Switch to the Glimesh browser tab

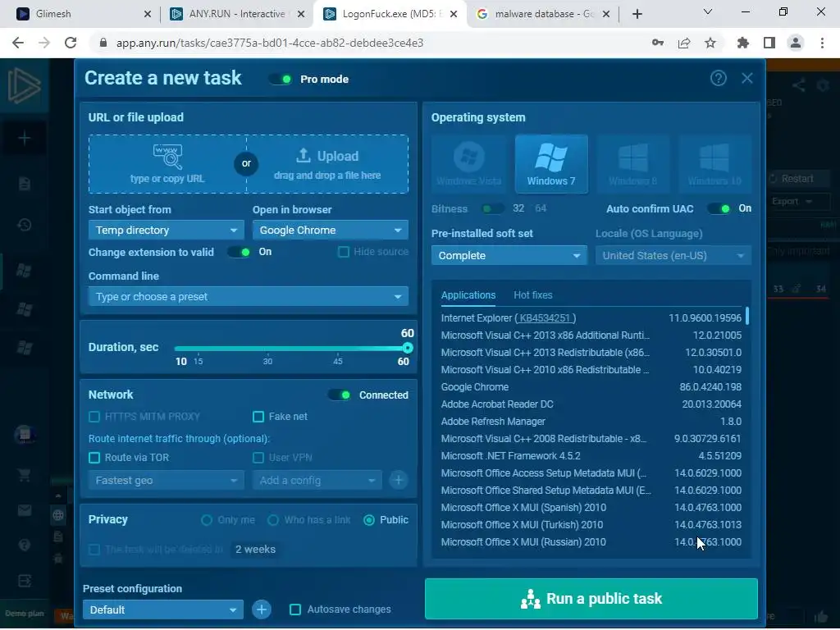pos(84,14)
